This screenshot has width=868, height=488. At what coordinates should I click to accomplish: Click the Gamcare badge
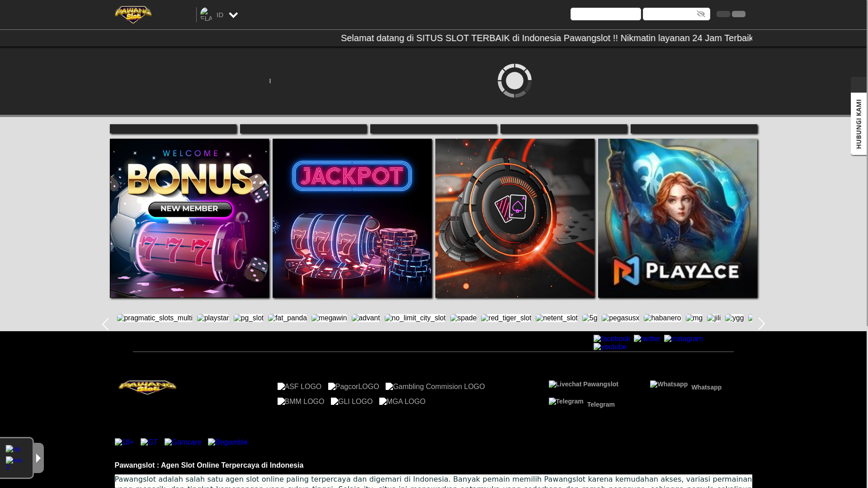click(x=183, y=442)
